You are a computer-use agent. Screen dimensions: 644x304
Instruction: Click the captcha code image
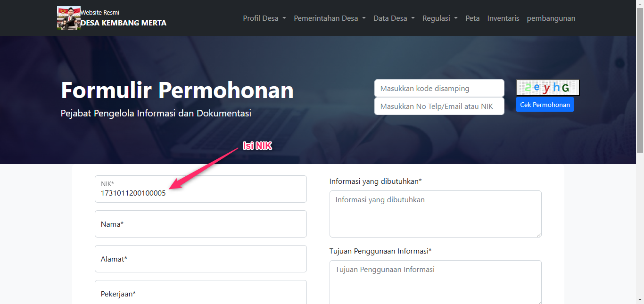click(547, 88)
